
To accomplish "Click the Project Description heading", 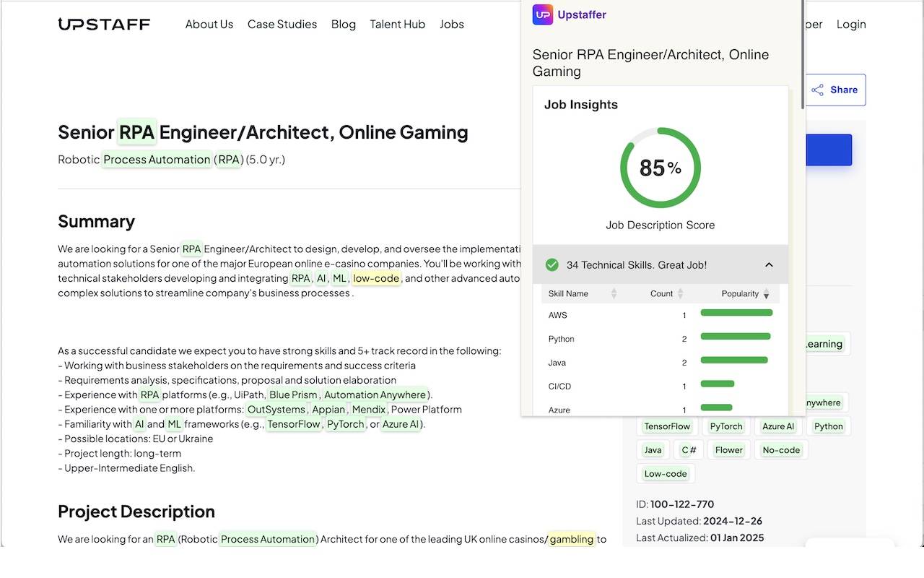I will click(136, 512).
